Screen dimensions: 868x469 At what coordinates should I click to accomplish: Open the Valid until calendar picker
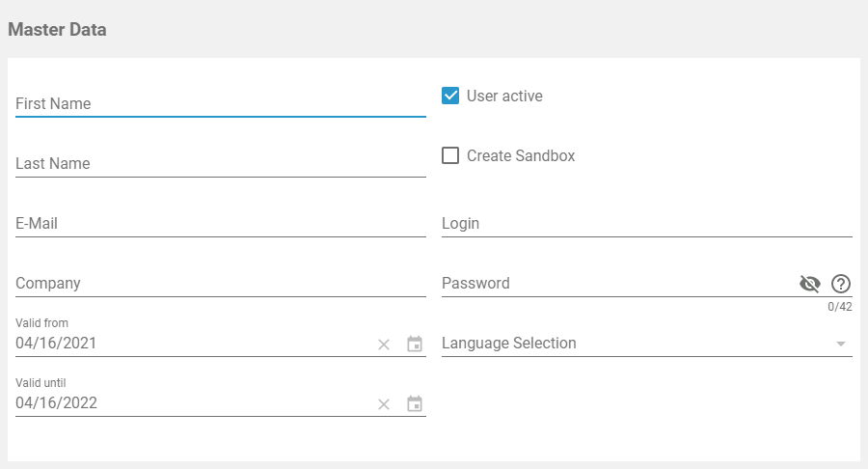tap(415, 404)
